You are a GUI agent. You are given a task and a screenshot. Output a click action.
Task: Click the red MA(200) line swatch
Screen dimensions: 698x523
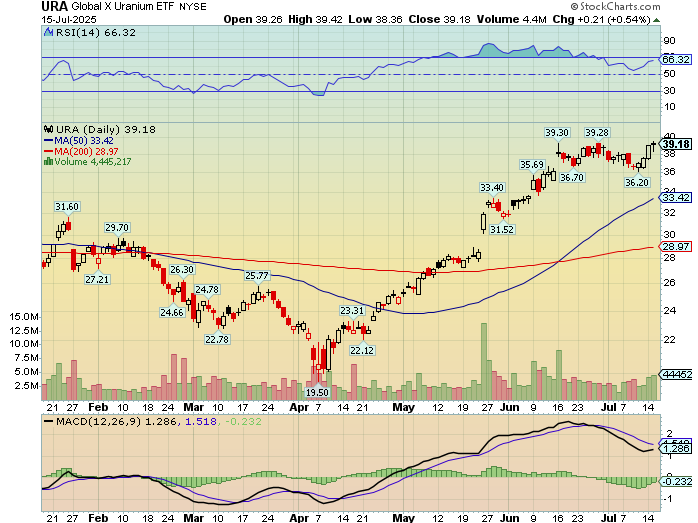click(x=48, y=151)
